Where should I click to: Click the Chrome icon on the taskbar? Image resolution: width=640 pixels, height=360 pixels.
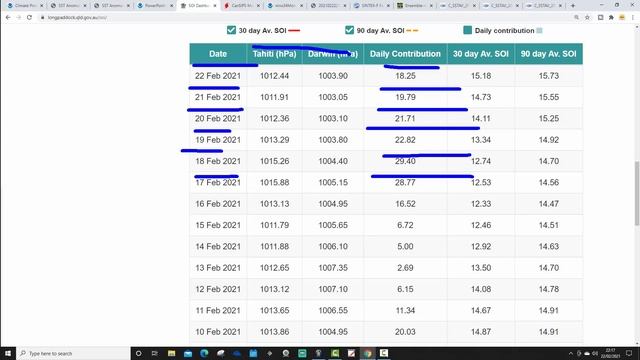[x=368, y=353]
